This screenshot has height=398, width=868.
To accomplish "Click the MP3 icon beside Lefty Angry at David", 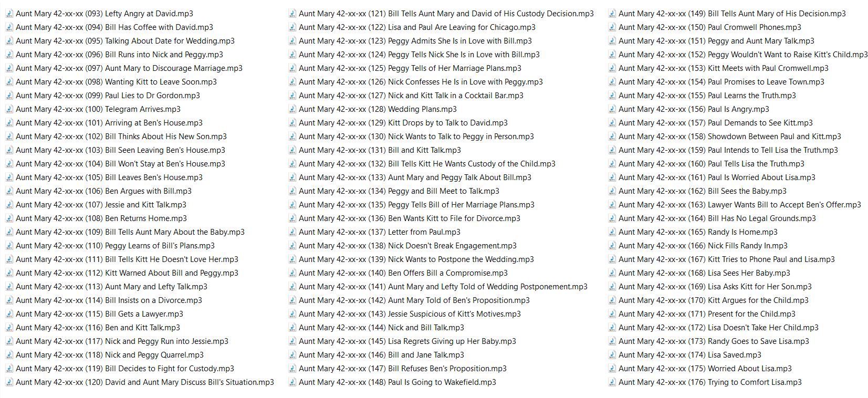I will point(9,14).
